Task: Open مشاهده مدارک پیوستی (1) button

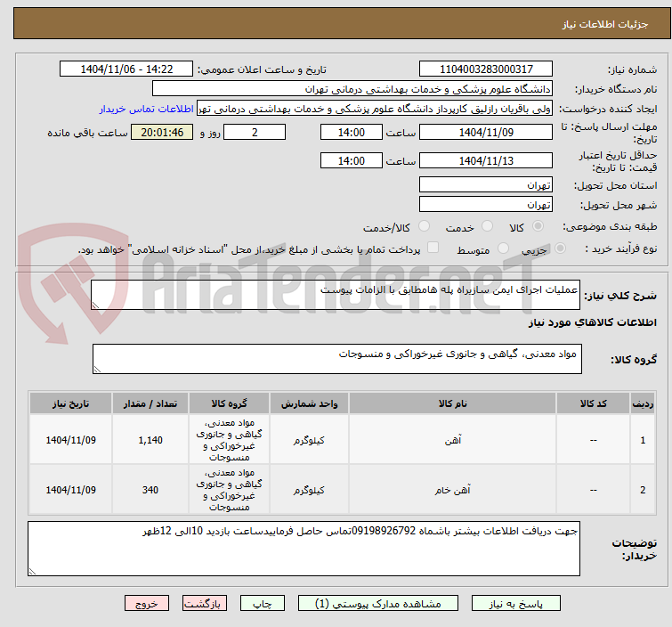Action: pyautogui.click(x=377, y=604)
